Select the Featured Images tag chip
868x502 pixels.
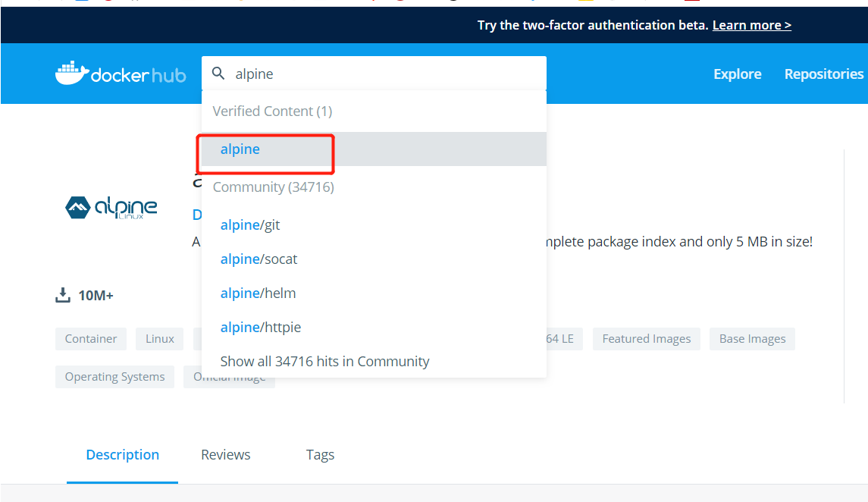click(646, 339)
